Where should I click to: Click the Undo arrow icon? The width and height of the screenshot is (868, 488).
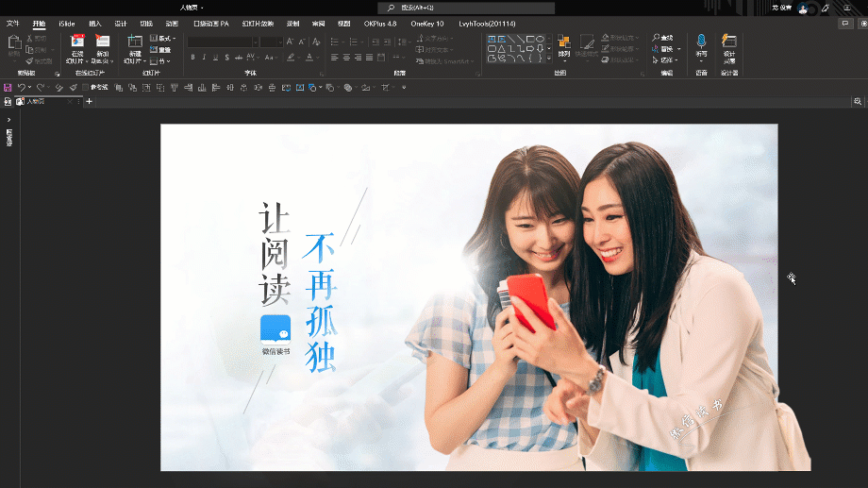pos(21,88)
